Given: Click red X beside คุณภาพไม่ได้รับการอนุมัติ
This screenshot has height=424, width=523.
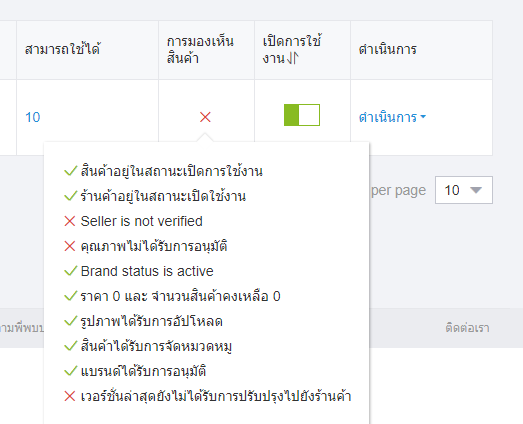Looking at the screenshot, I should click(70, 246).
